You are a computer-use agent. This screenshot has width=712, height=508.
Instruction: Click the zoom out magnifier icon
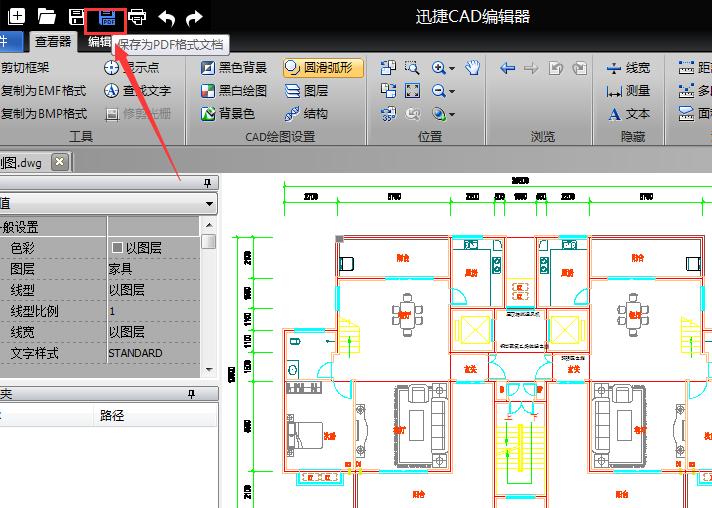tap(439, 90)
